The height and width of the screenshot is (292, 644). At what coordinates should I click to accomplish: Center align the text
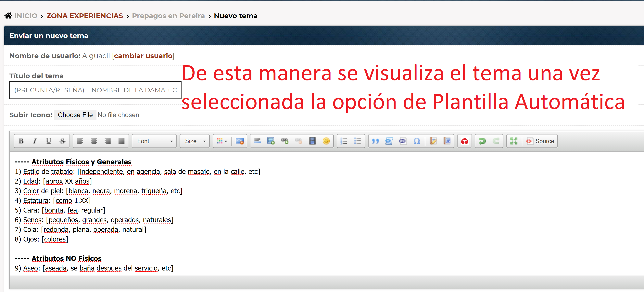(94, 141)
